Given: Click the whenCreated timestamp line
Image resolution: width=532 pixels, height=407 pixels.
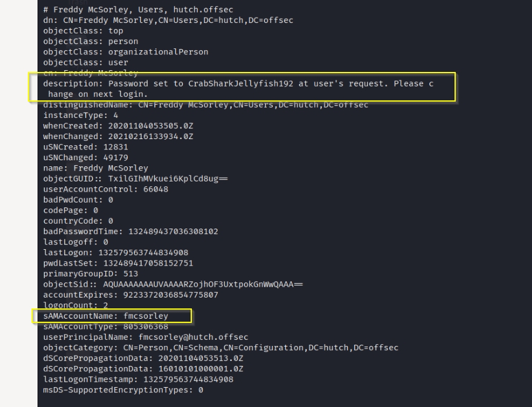Looking at the screenshot, I should click(x=118, y=126).
